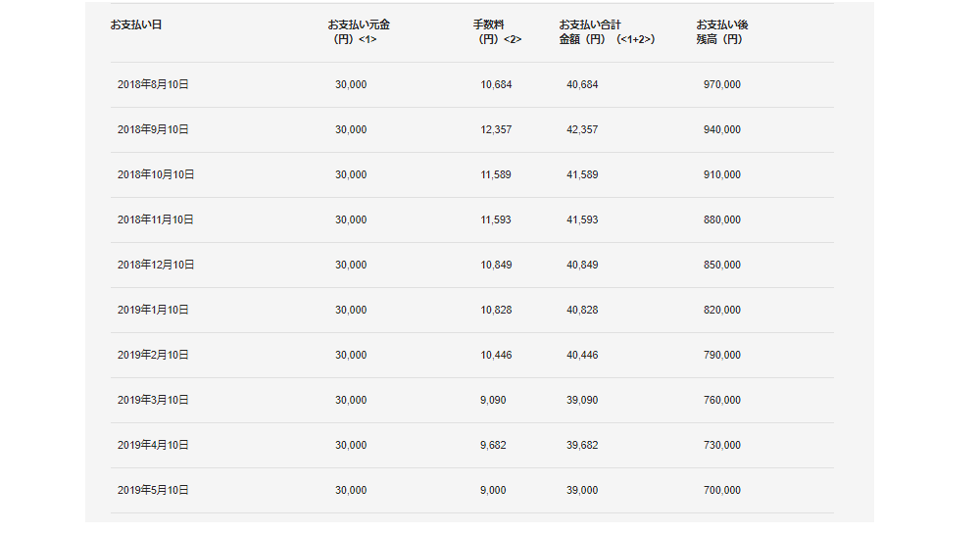980x534 pixels.
Task: Select the 2018年10月10日 row date
Action: [156, 175]
